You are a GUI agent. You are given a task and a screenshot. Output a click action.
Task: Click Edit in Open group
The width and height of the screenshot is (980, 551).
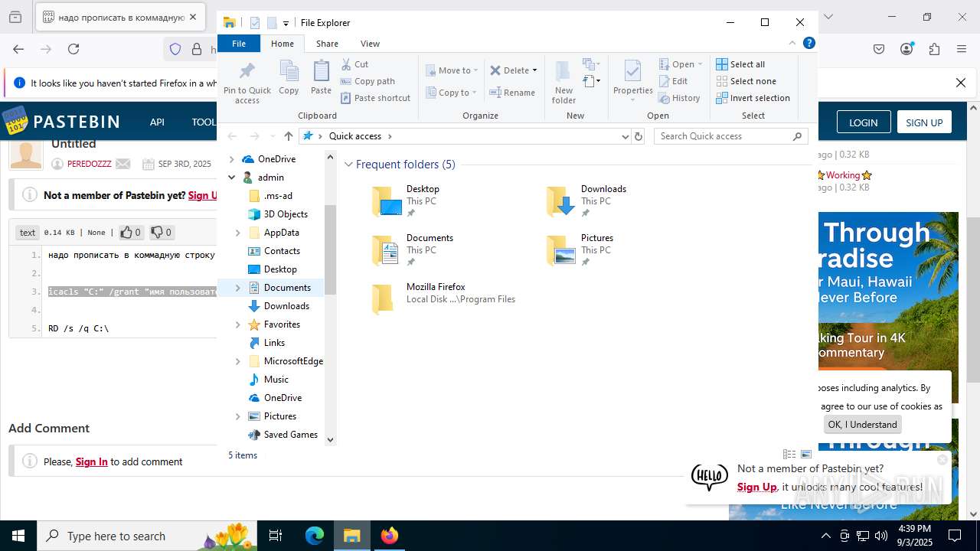click(673, 81)
